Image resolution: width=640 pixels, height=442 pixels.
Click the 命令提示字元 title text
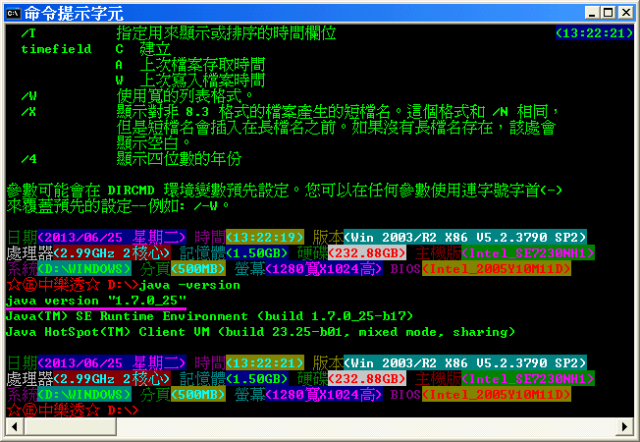73,13
